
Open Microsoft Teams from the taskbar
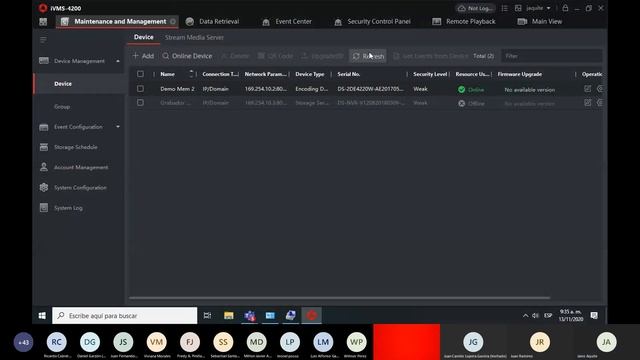tap(249, 316)
